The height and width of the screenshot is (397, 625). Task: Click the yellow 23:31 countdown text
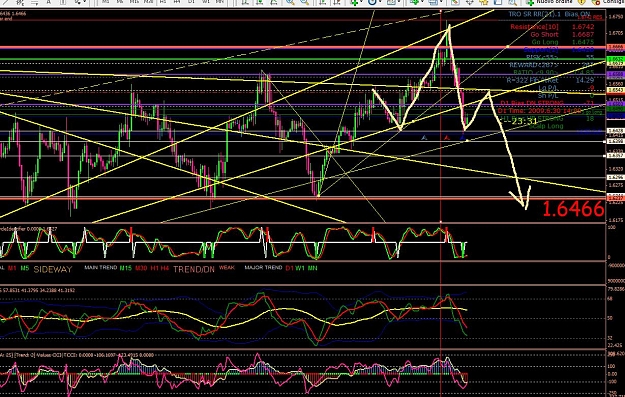525,121
